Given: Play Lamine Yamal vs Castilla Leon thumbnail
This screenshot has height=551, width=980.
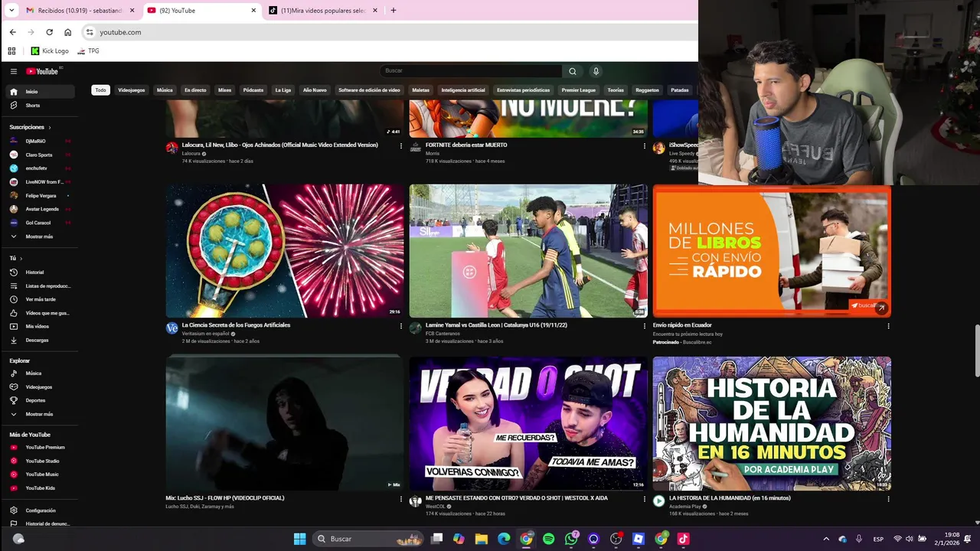Looking at the screenshot, I should [x=528, y=251].
